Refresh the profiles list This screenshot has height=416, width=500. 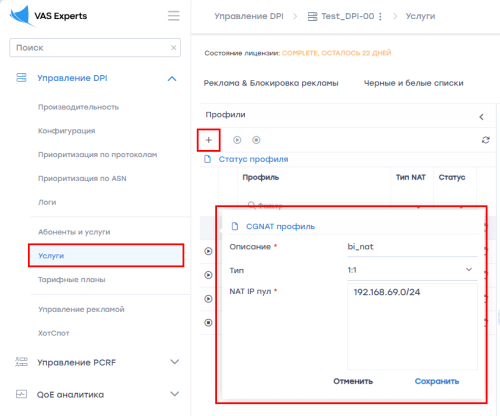pos(486,140)
